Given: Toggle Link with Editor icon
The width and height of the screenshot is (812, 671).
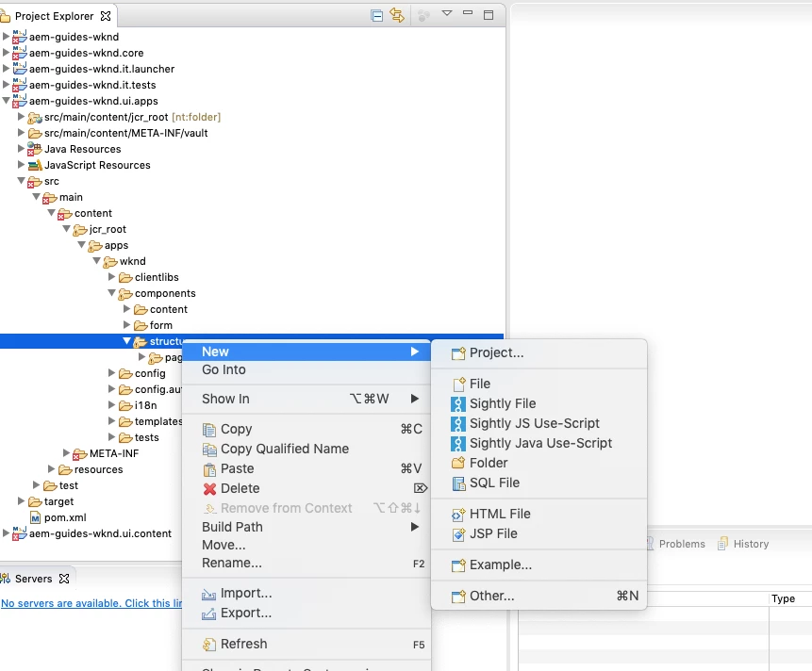Looking at the screenshot, I should pyautogui.click(x=397, y=15).
